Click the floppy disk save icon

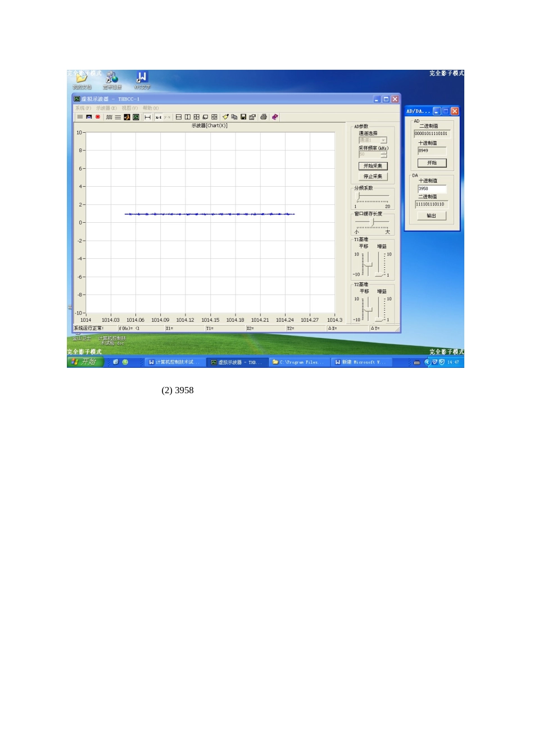(x=243, y=117)
